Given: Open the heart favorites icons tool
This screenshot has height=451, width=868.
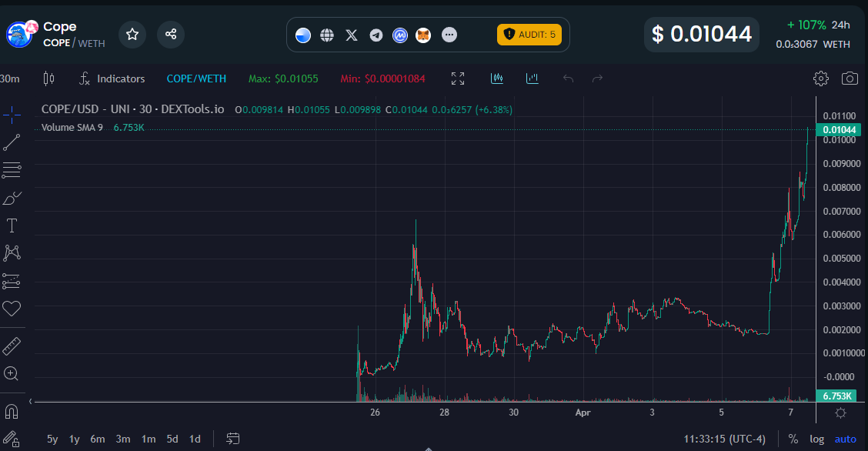Looking at the screenshot, I should click(x=12, y=308).
